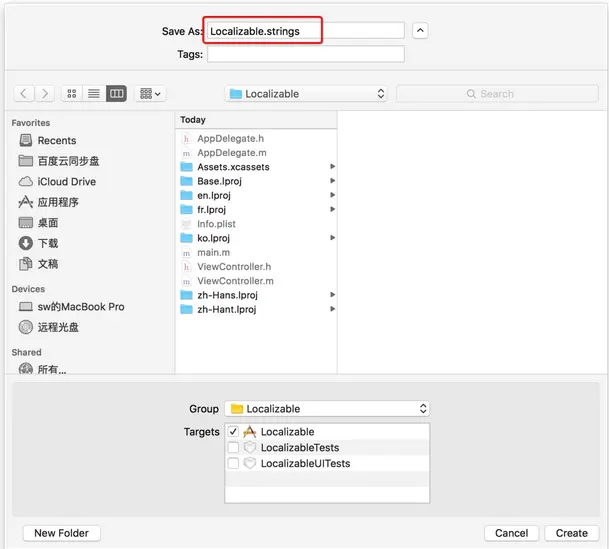Open the ko.lproj folder
The image size is (609, 549).
[x=206, y=238]
